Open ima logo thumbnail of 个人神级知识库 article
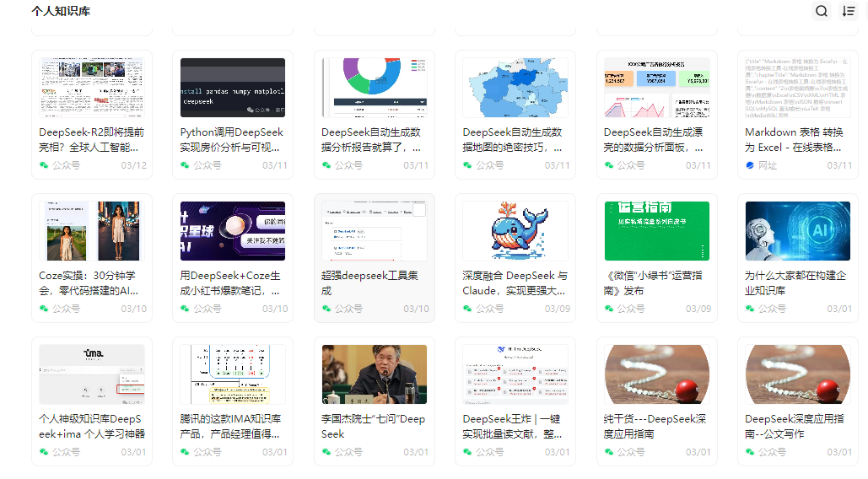 [x=92, y=374]
